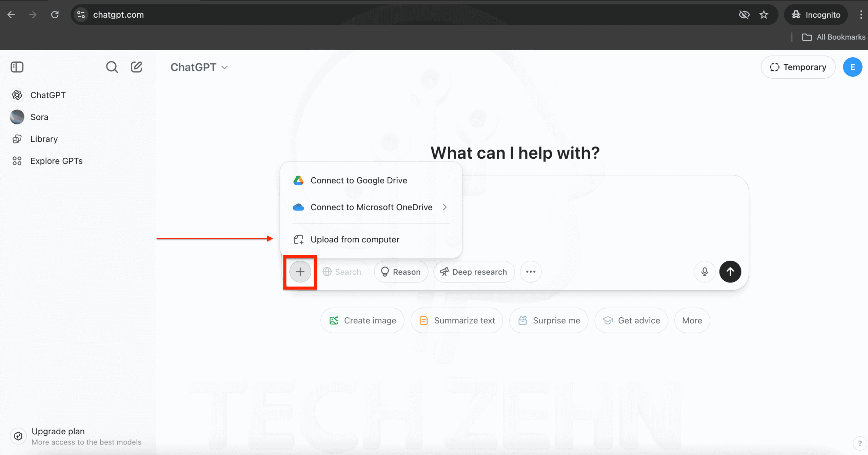Open more tools ellipsis button
868x455 pixels.
pyautogui.click(x=531, y=272)
